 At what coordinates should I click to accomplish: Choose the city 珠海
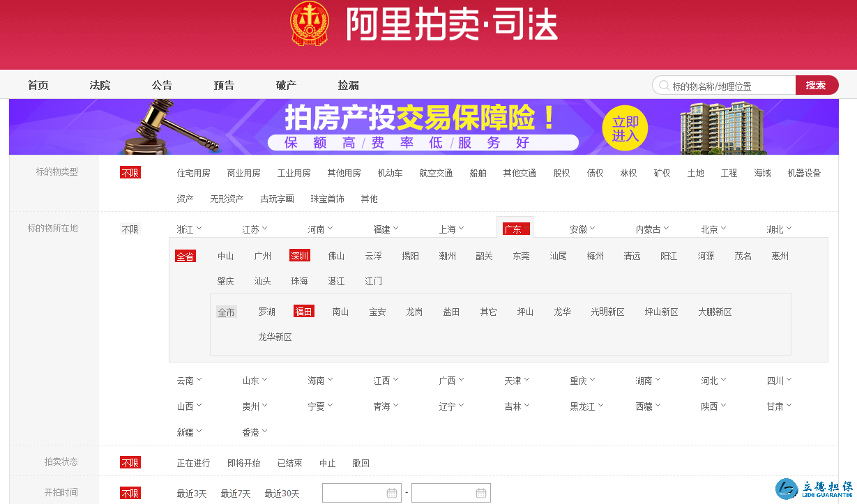point(300,281)
